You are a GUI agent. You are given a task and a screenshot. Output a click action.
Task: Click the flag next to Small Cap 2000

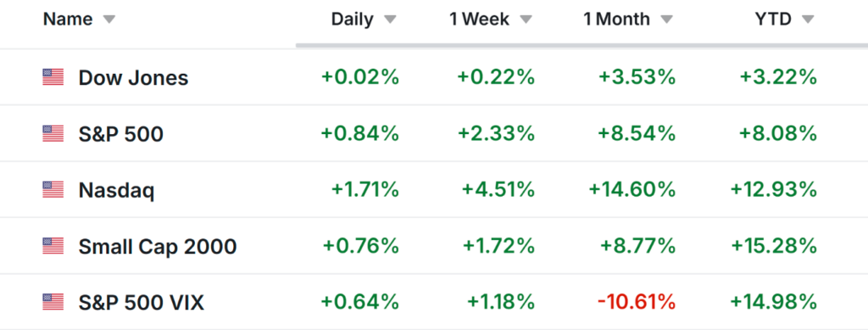[x=53, y=246]
